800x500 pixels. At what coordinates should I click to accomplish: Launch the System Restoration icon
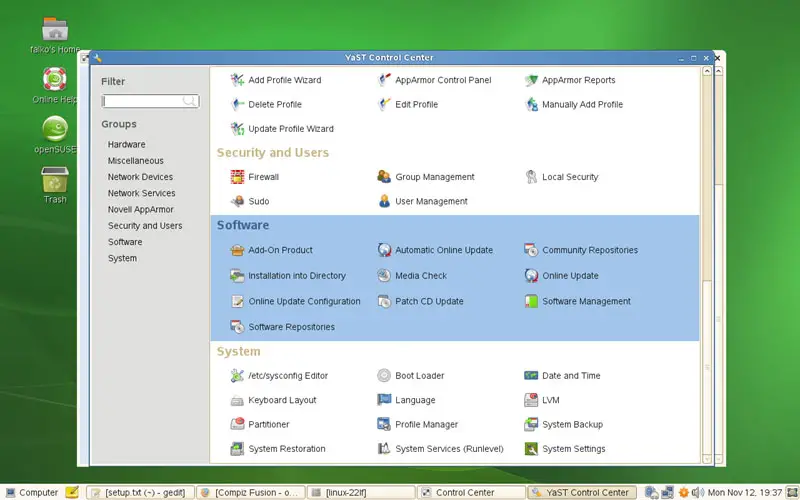237,448
